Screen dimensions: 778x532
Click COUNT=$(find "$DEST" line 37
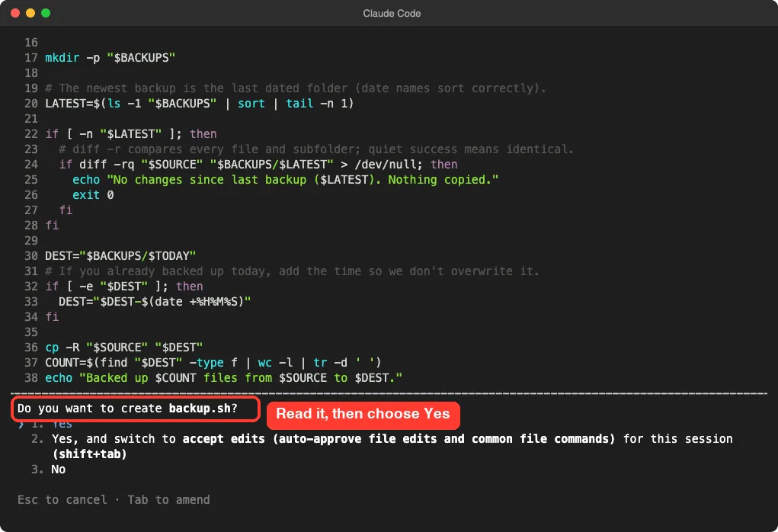coord(213,362)
